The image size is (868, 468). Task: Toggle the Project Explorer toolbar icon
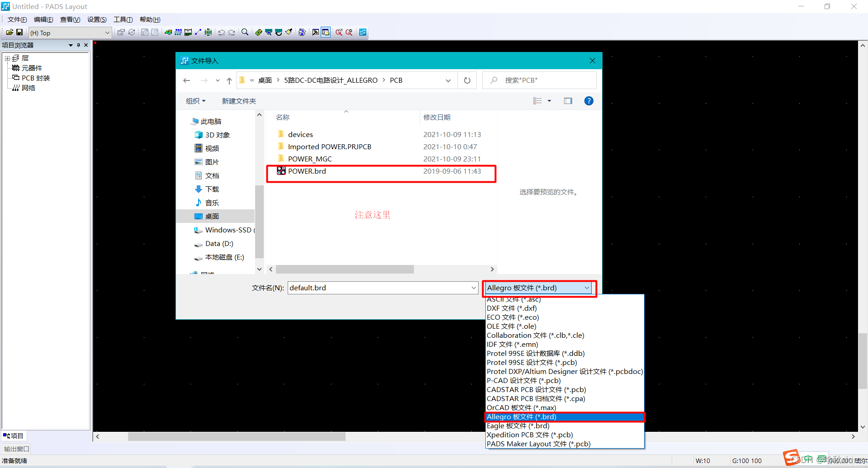tap(326, 32)
